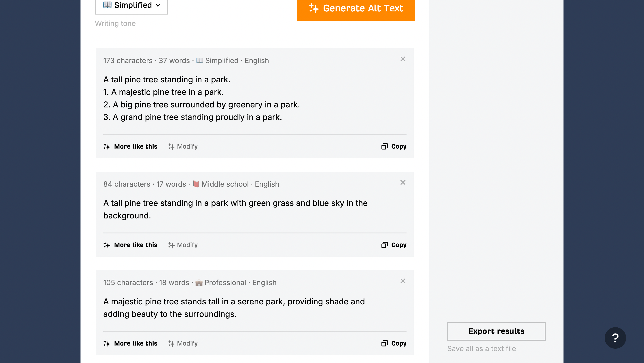The width and height of the screenshot is (644, 363).
Task: Modify the Professional alt text
Action: 183,343
